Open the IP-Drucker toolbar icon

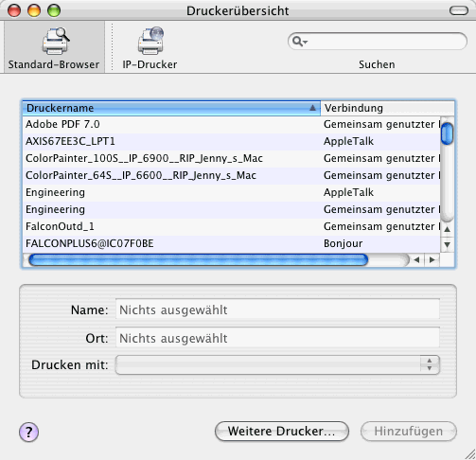click(x=150, y=41)
